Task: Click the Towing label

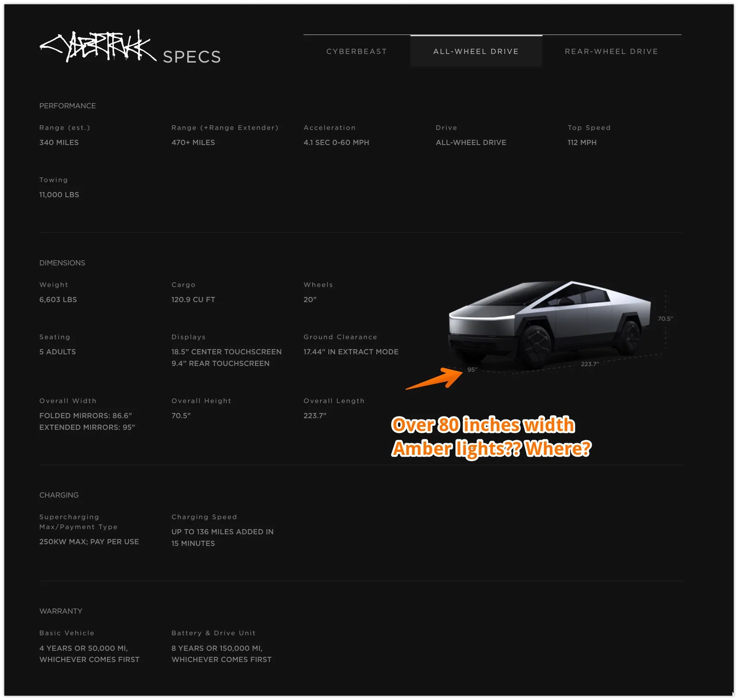Action: (54, 180)
